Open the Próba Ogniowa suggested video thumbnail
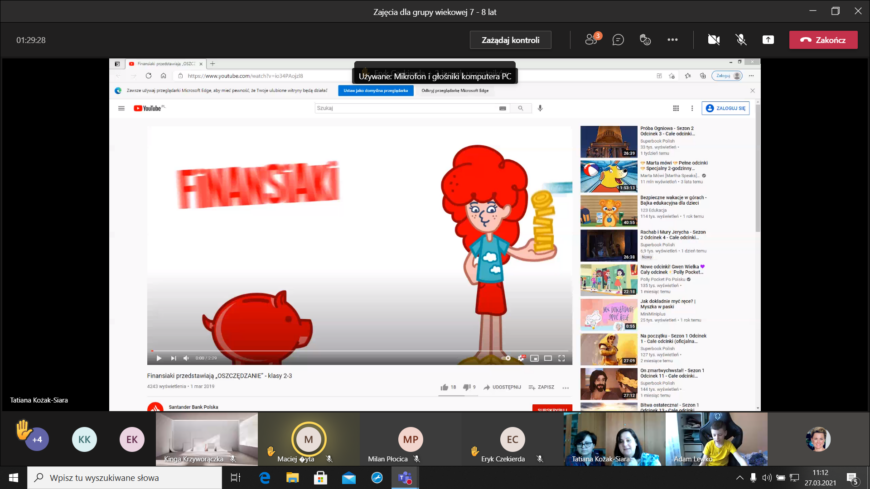 (609, 141)
